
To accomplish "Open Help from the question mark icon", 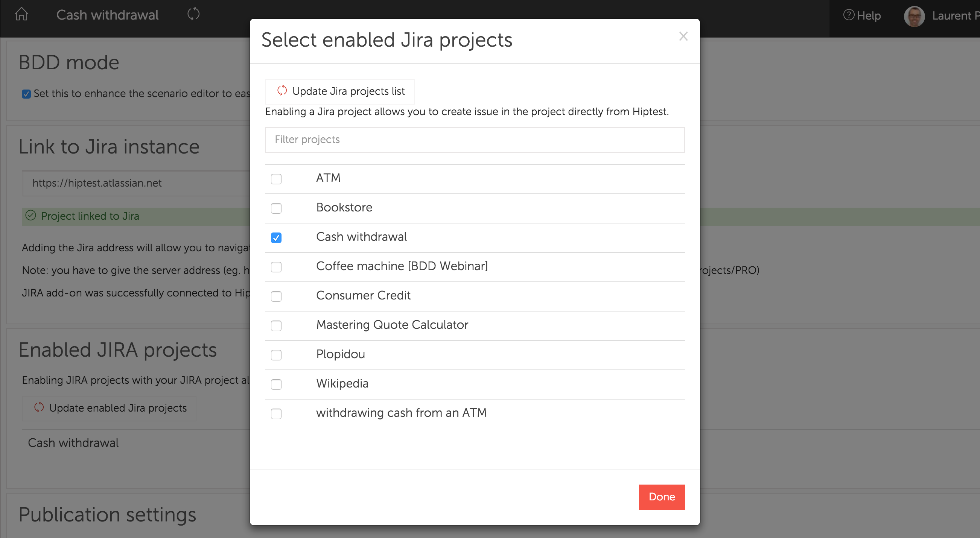I will [x=848, y=15].
